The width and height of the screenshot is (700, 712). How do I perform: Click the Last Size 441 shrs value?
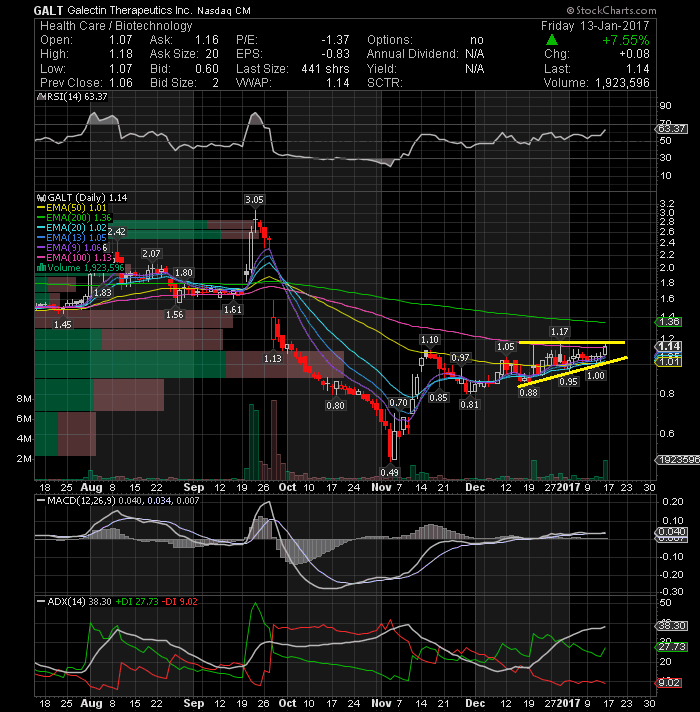coord(325,69)
